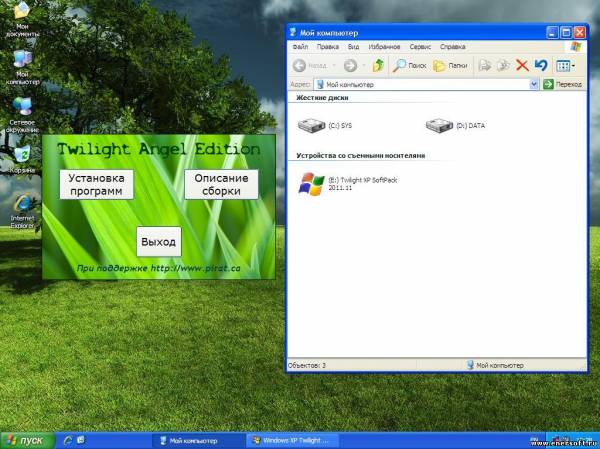Screen dimensions: 600x449
Task: Select the Сетевое окружение desktop icon
Action: click(x=22, y=115)
